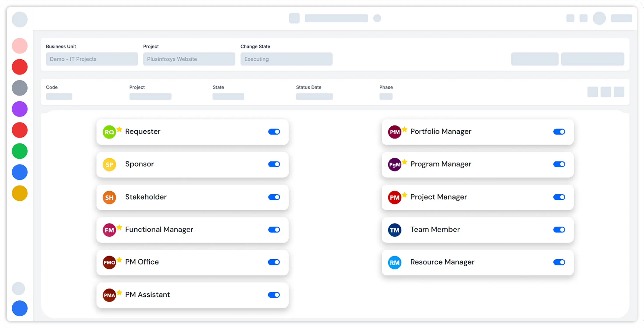Select the green circle in the sidebar
The image size is (644, 328).
(19, 151)
